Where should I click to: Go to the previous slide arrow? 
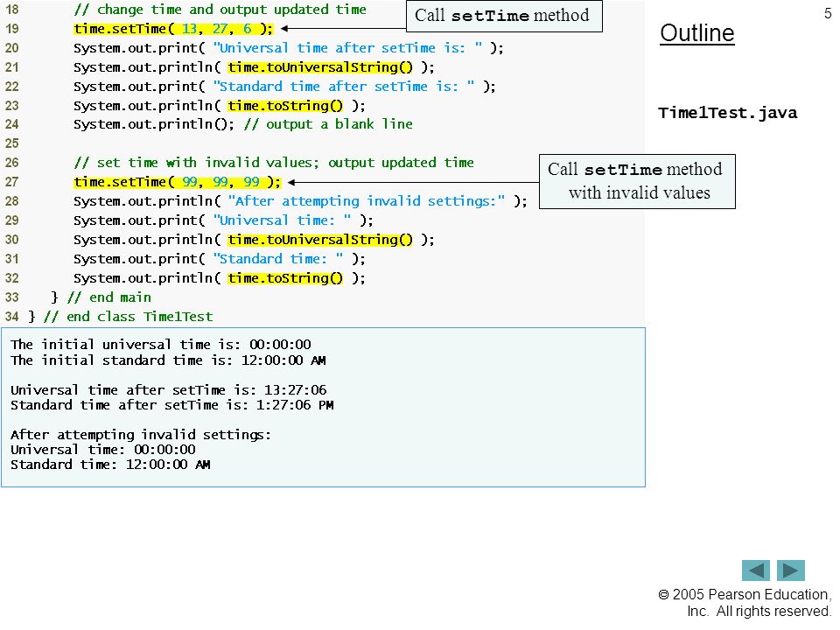(755, 570)
